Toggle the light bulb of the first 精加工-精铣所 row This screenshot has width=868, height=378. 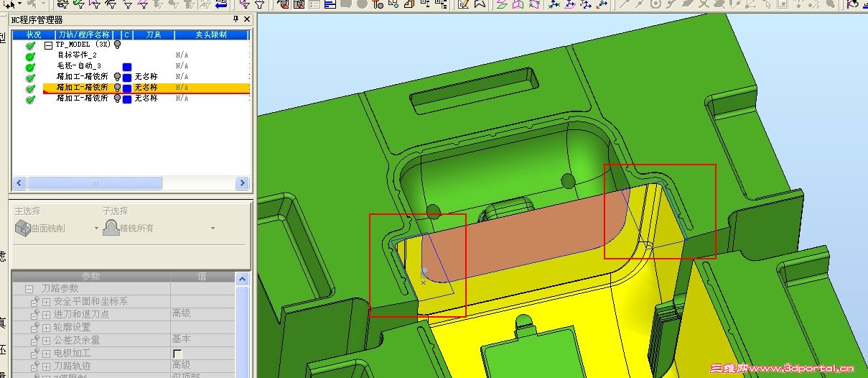click(118, 77)
